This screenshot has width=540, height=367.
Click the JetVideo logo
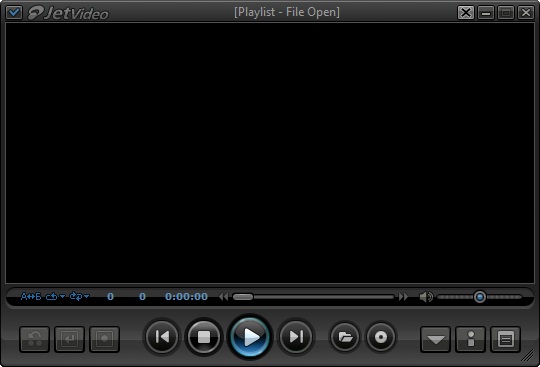pos(68,13)
